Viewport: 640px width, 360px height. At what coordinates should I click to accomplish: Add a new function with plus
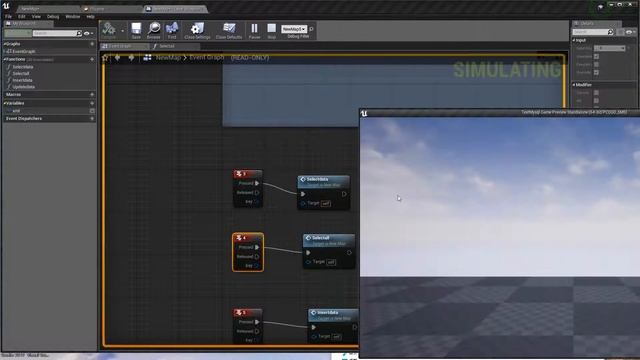click(92, 60)
